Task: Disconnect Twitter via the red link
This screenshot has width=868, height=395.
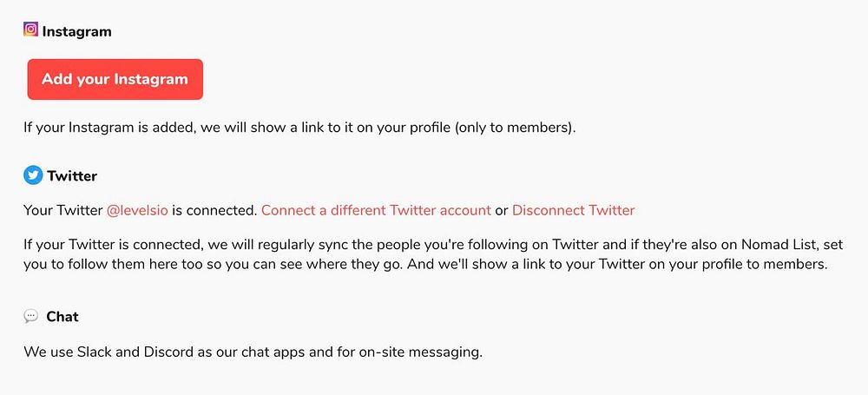Action: [x=573, y=210]
